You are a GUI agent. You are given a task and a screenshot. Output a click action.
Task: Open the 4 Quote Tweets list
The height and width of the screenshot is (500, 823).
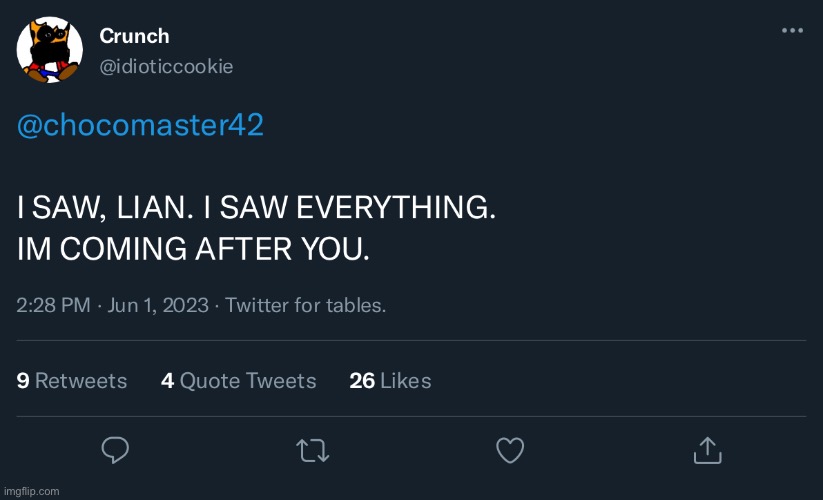point(238,380)
